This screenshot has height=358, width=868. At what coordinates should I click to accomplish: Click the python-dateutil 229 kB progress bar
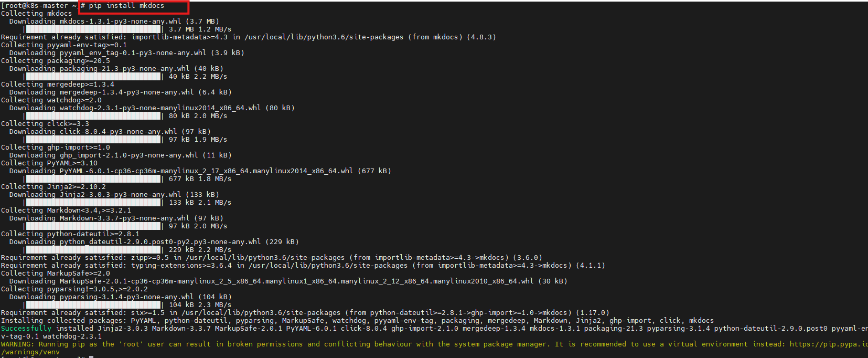[x=93, y=250]
